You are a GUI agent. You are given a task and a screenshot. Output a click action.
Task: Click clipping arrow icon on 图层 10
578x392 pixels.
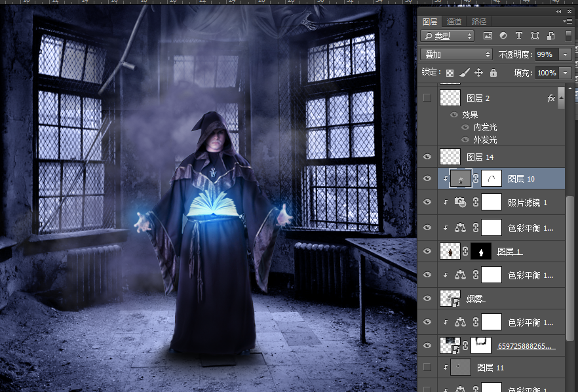pos(446,179)
